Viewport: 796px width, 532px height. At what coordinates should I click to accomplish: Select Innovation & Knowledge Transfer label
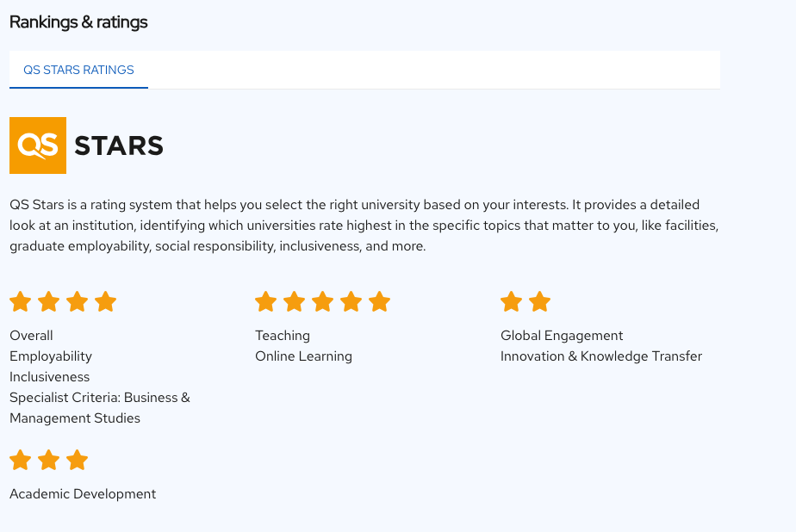(x=601, y=356)
